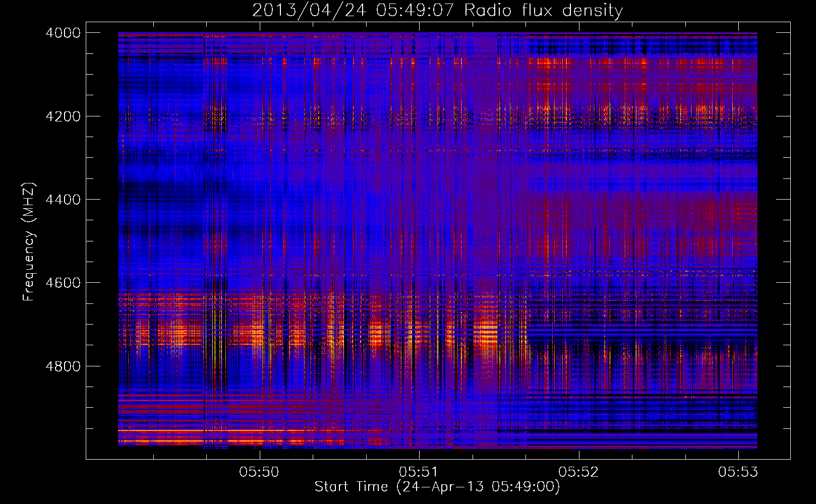Click the "Start Time (24-Apr-13 05:49:00)" axis label
This screenshot has height=504, width=816.
pos(437,487)
